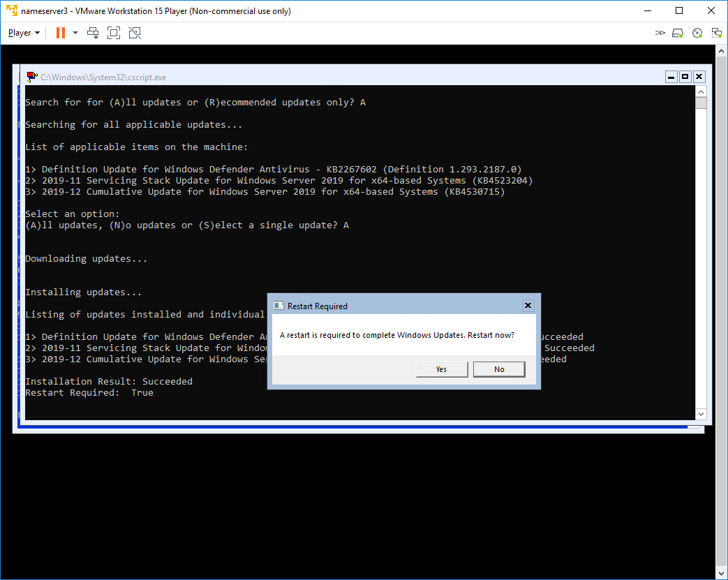Click the console scrollbar down arrow
728x580 pixels.
pyautogui.click(x=701, y=414)
